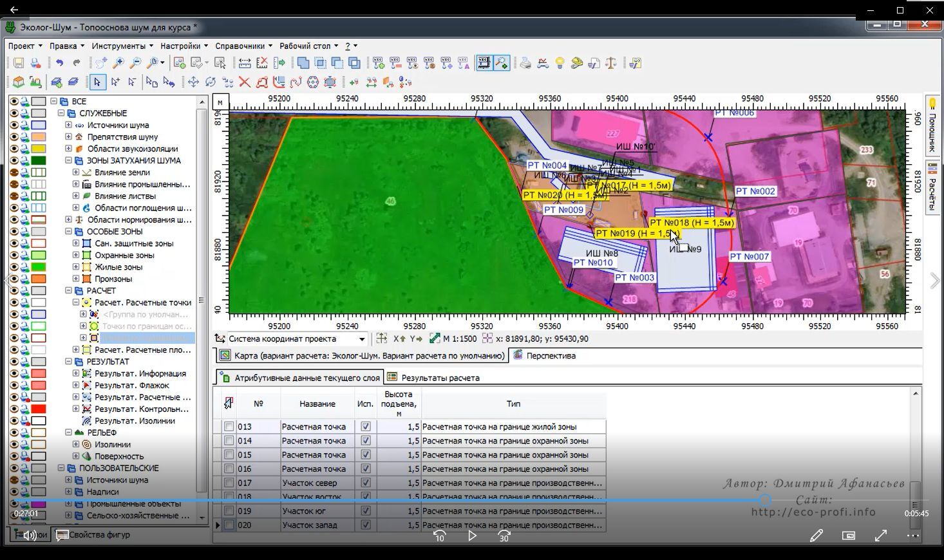The width and height of the screenshot is (944, 560).
Task: Uncheck Исп. checkbox for point 020
Action: pos(366,525)
